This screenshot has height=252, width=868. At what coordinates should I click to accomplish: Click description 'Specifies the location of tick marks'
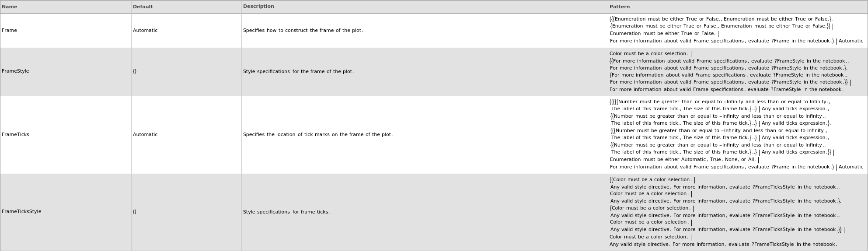(318, 135)
